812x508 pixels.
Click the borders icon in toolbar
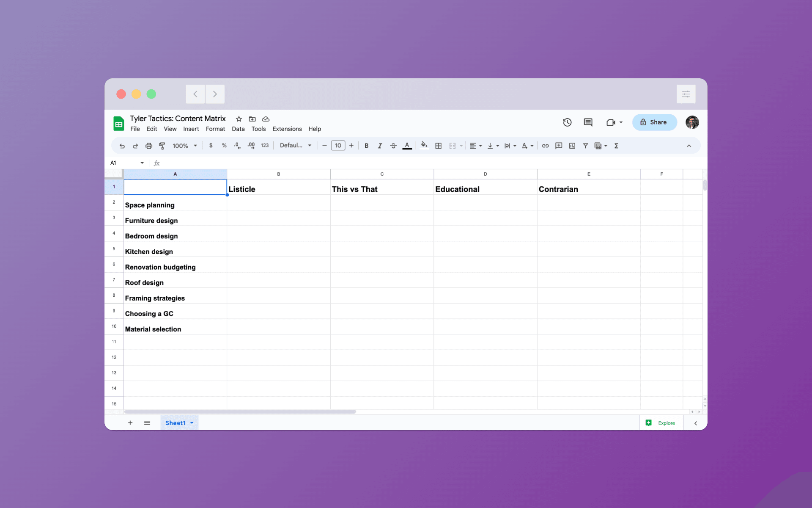(439, 146)
